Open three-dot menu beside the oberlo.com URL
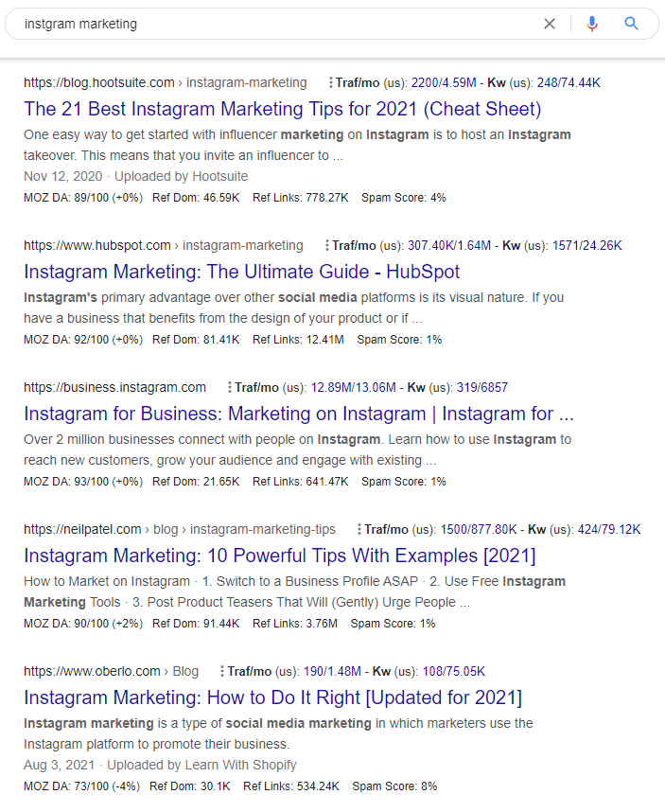665x812 pixels. 222,671
